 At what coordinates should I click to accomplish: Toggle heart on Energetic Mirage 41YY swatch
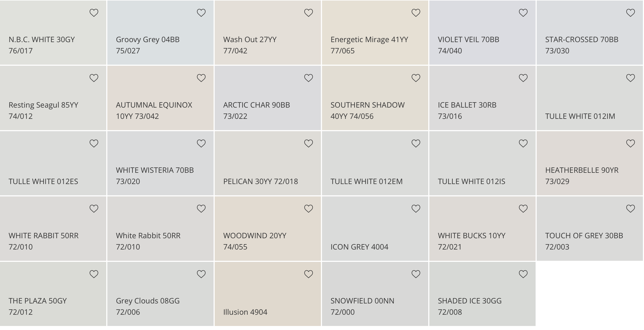point(416,13)
